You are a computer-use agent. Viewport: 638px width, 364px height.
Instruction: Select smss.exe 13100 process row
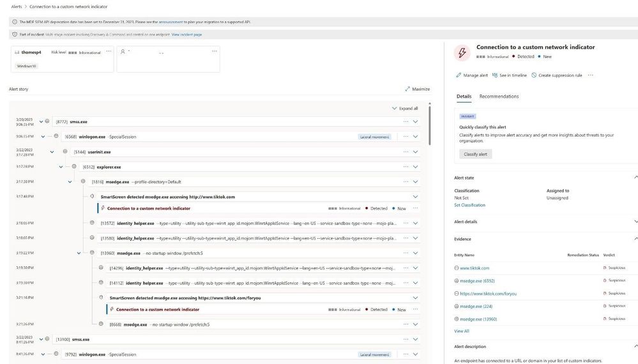coord(236,339)
